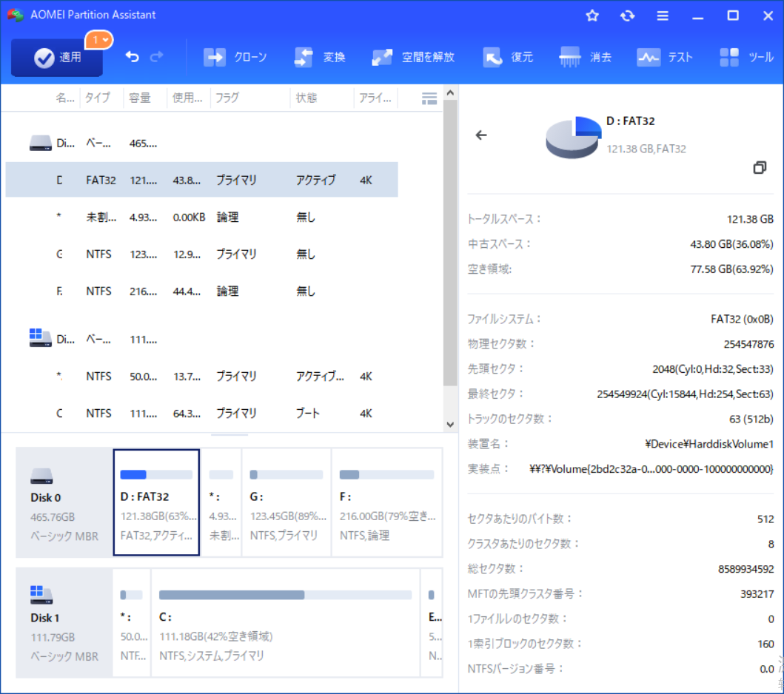Toggle the list view layout icon
Image resolution: width=784 pixels, height=694 pixels.
tap(429, 98)
